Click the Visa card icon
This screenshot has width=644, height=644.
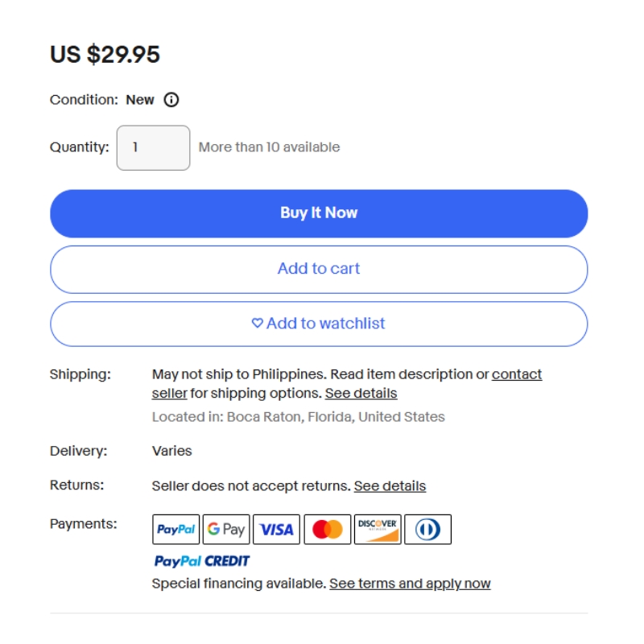point(277,530)
